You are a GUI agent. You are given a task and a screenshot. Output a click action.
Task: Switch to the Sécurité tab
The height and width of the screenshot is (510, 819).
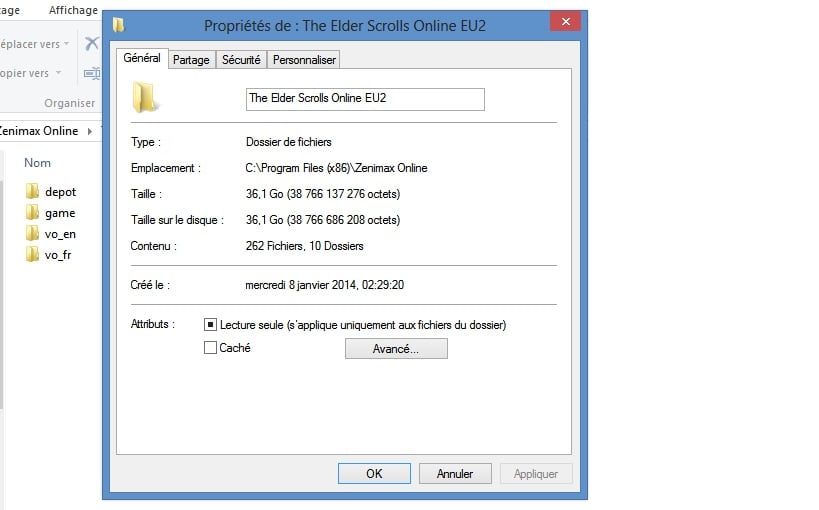click(x=241, y=60)
